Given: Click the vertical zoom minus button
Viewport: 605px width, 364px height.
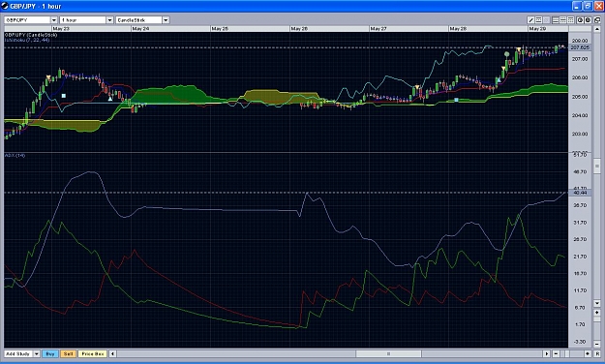Looking at the screenshot, I should [597, 344].
